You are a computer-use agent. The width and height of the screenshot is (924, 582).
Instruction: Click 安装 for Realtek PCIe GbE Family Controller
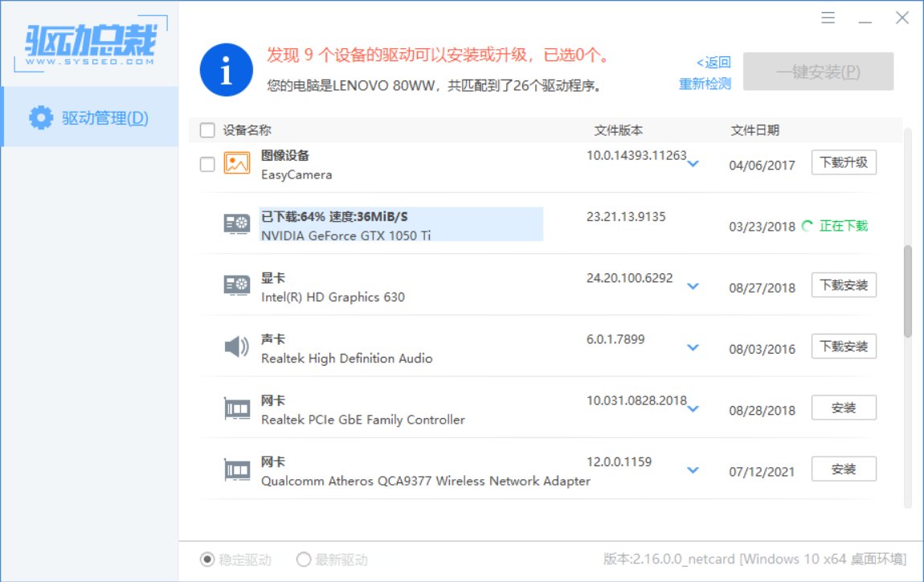coord(844,408)
